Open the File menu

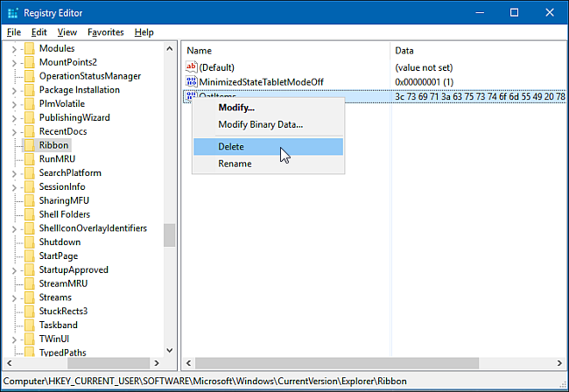(14, 32)
